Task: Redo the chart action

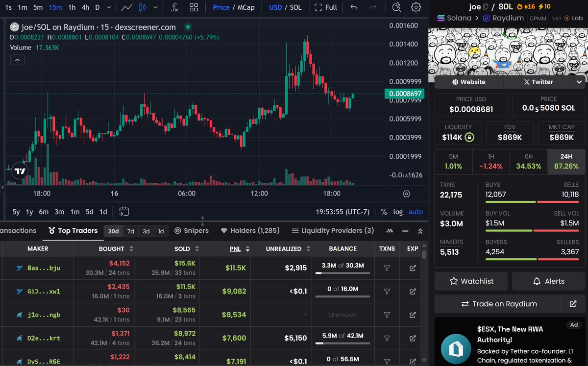Action: pos(373,7)
